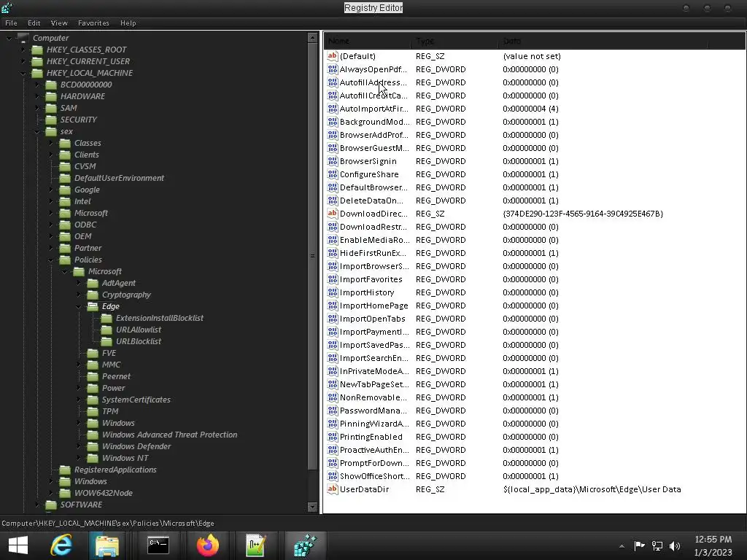Select the SECURITY folder icon
747x560 pixels.
51,120
